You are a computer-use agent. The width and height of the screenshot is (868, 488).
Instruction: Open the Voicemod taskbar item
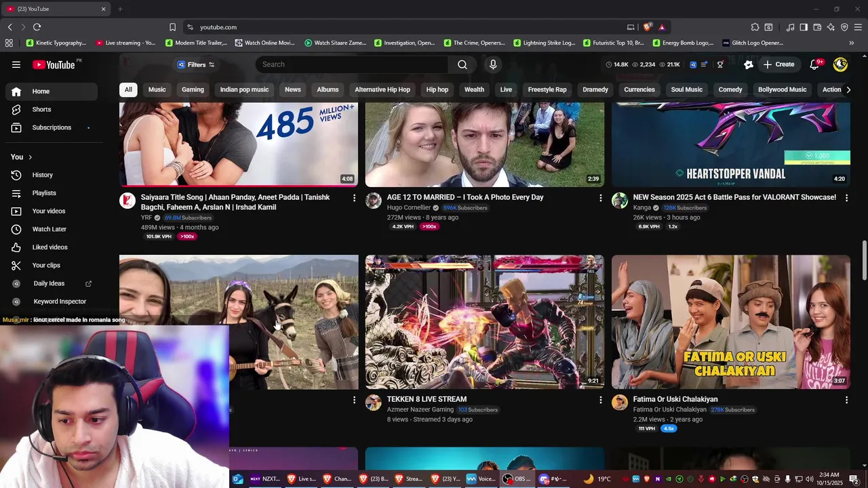pyautogui.click(x=481, y=479)
